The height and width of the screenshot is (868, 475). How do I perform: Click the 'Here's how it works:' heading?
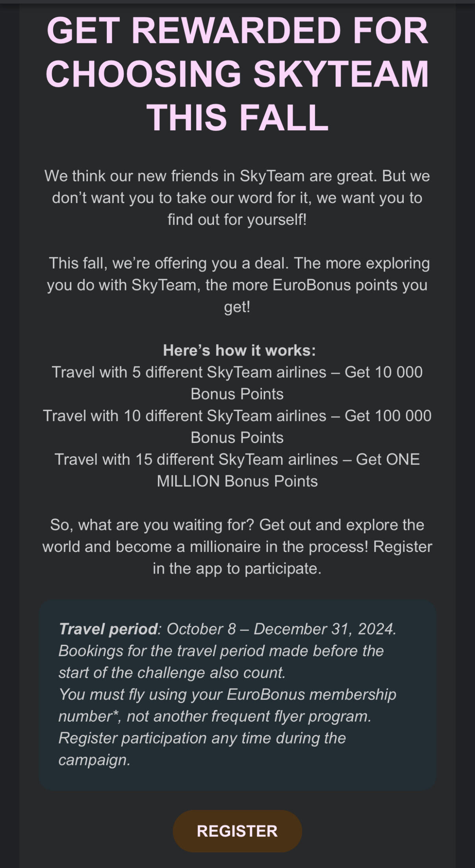pos(239,350)
